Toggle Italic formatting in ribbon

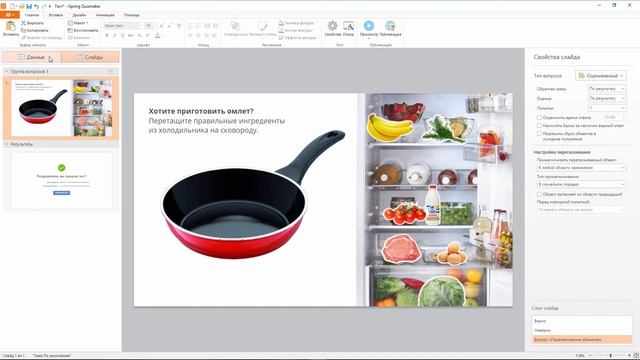tap(115, 36)
